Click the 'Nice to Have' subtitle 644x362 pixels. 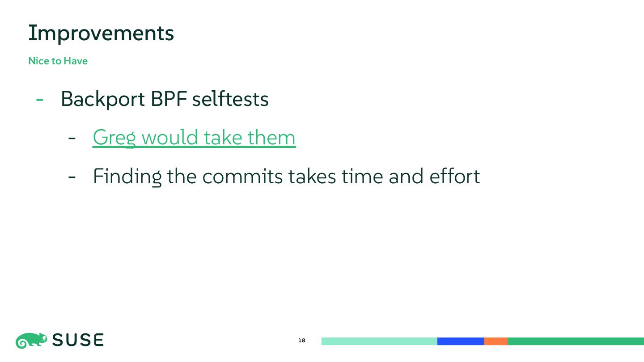pyautogui.click(x=58, y=61)
